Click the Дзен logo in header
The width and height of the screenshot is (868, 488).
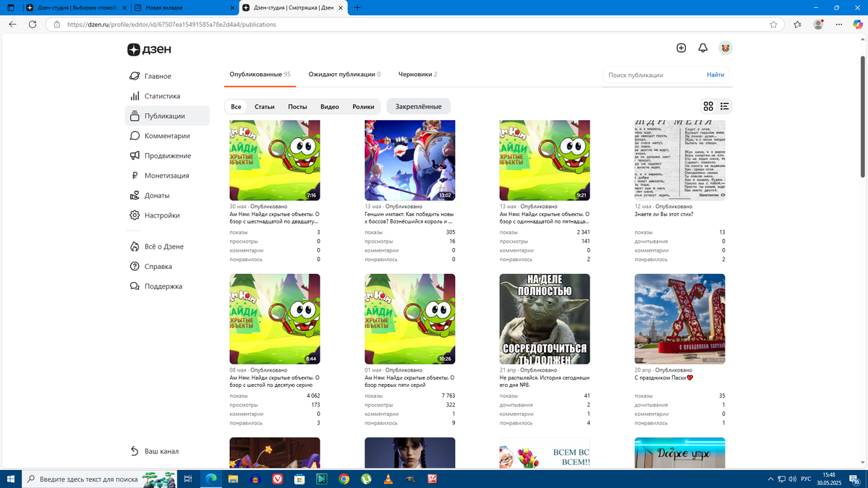149,49
